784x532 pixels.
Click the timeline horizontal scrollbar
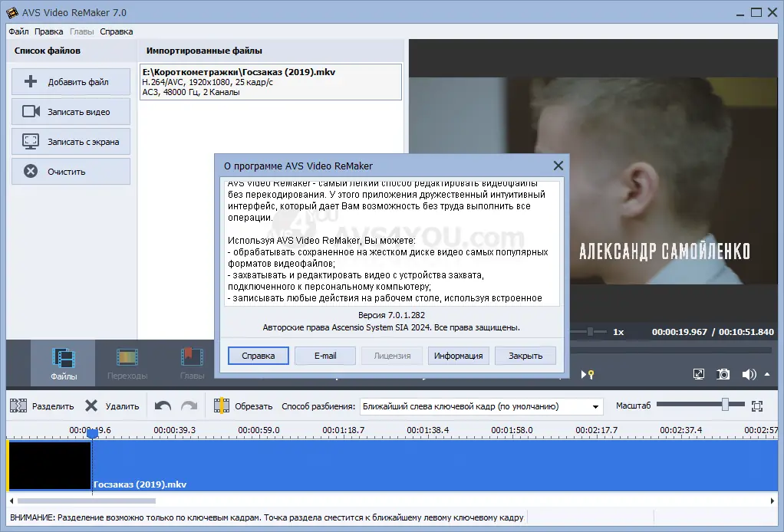(x=87, y=501)
